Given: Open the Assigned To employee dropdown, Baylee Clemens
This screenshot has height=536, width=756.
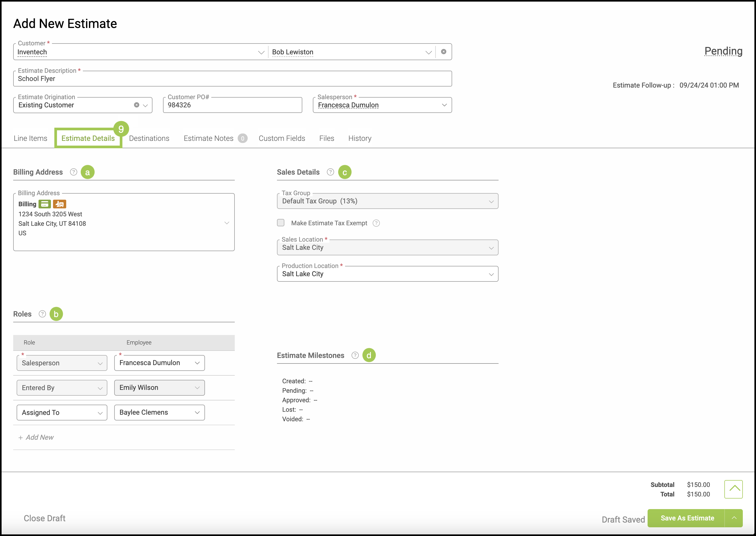Looking at the screenshot, I should click(159, 413).
